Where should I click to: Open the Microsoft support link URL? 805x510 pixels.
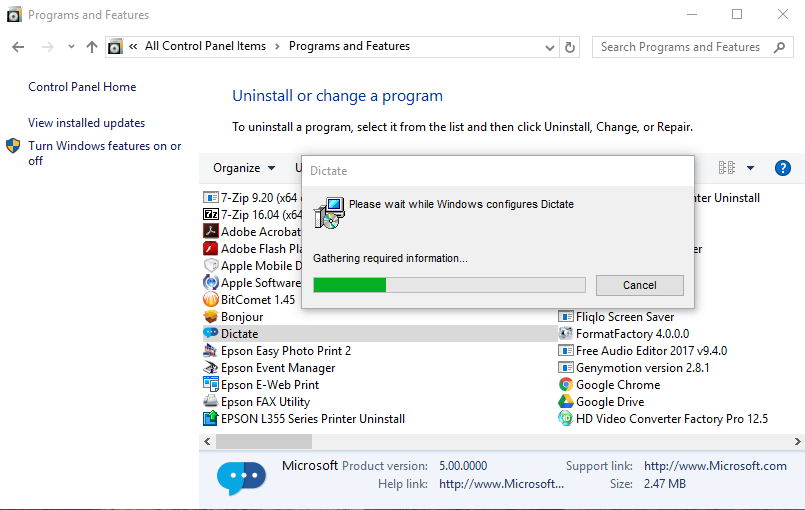(x=715, y=466)
